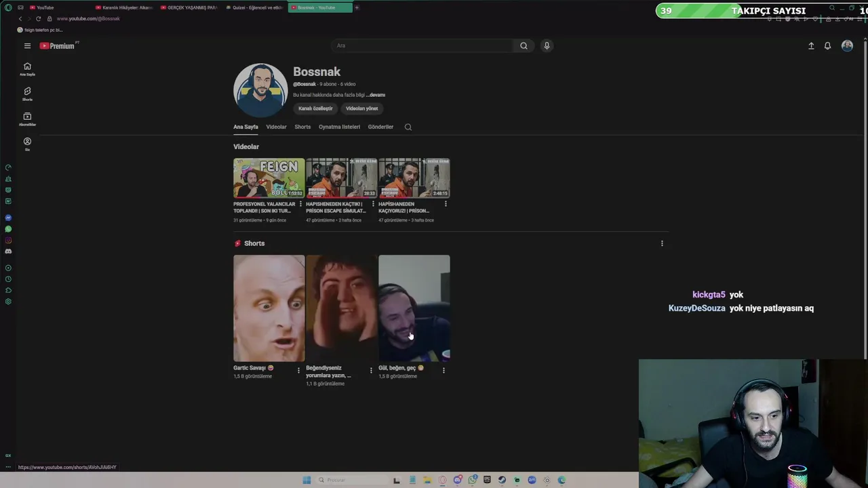
Task: Open the Windows Start button
Action: (x=307, y=480)
